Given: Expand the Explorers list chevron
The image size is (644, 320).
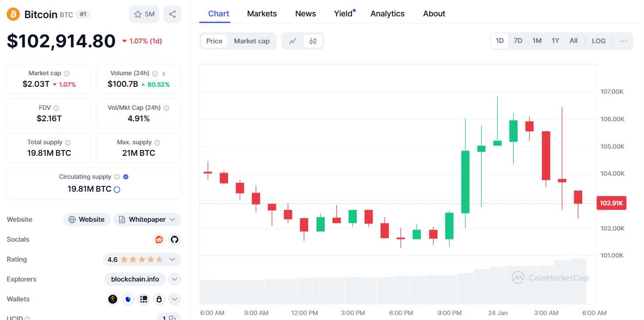Looking at the screenshot, I should coord(175,279).
